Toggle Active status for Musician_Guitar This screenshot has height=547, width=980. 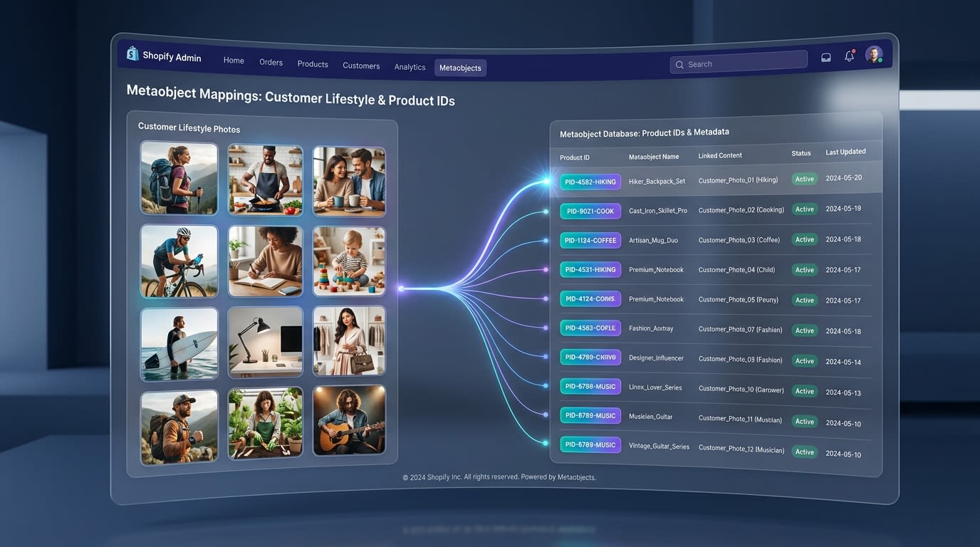point(804,421)
